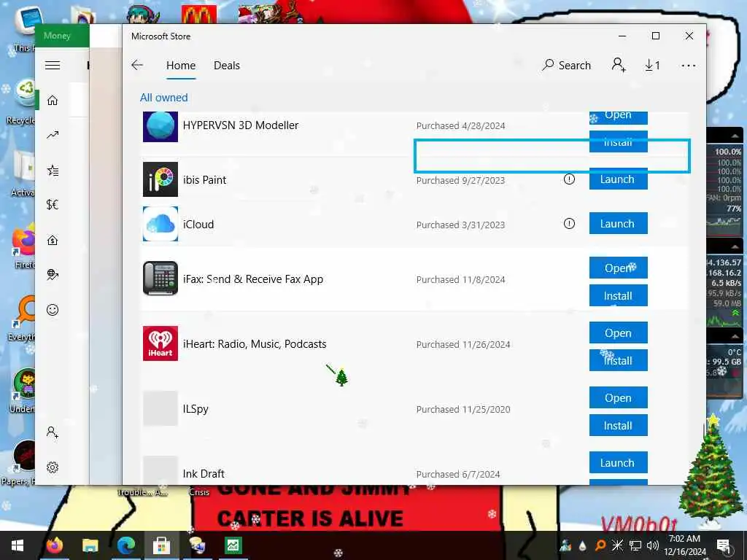This screenshot has height=560, width=747.
Task: Open the volume control in system tray
Action: [x=653, y=545]
